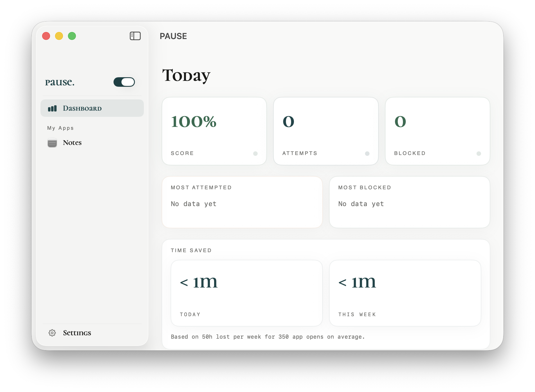
Task: Disable blocking with the main pause toggle
Action: (124, 82)
